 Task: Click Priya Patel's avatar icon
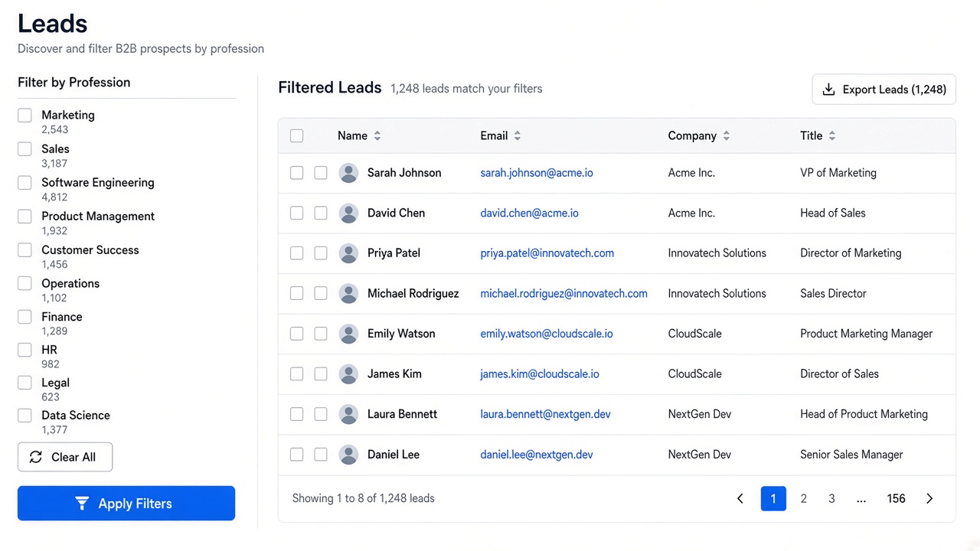(348, 253)
